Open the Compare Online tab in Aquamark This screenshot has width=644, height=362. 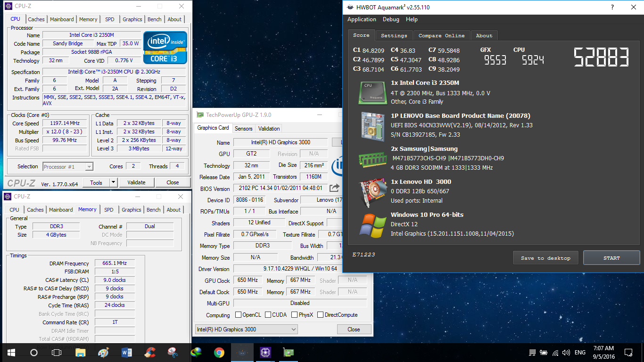point(442,35)
